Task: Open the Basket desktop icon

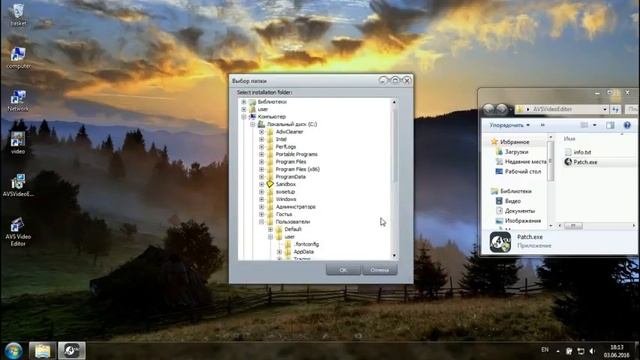Action: (18, 15)
